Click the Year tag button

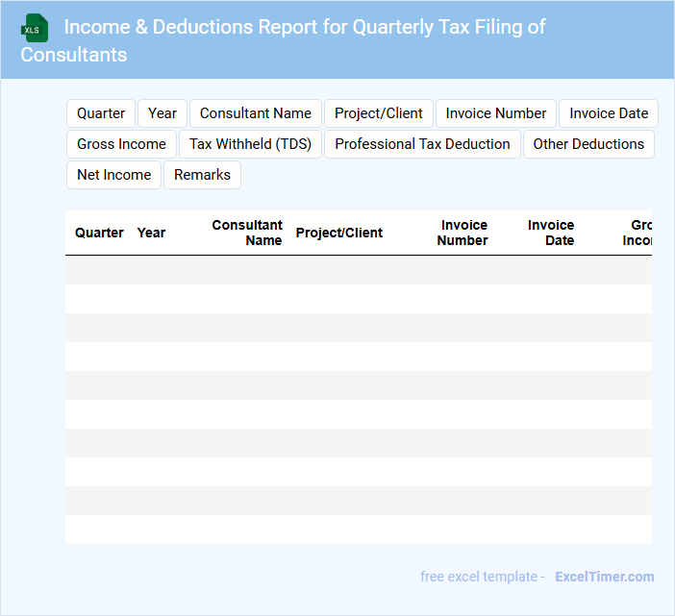coord(162,113)
